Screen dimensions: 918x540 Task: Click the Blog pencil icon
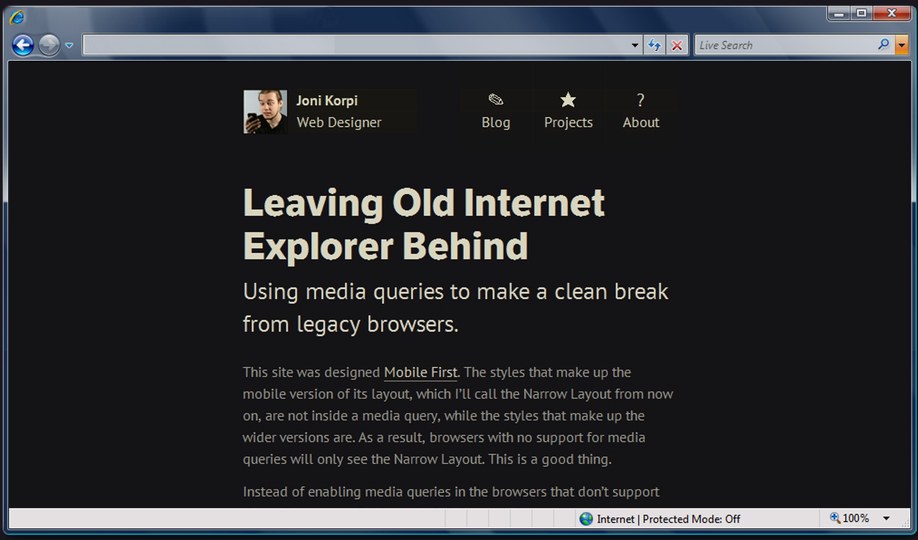(496, 100)
